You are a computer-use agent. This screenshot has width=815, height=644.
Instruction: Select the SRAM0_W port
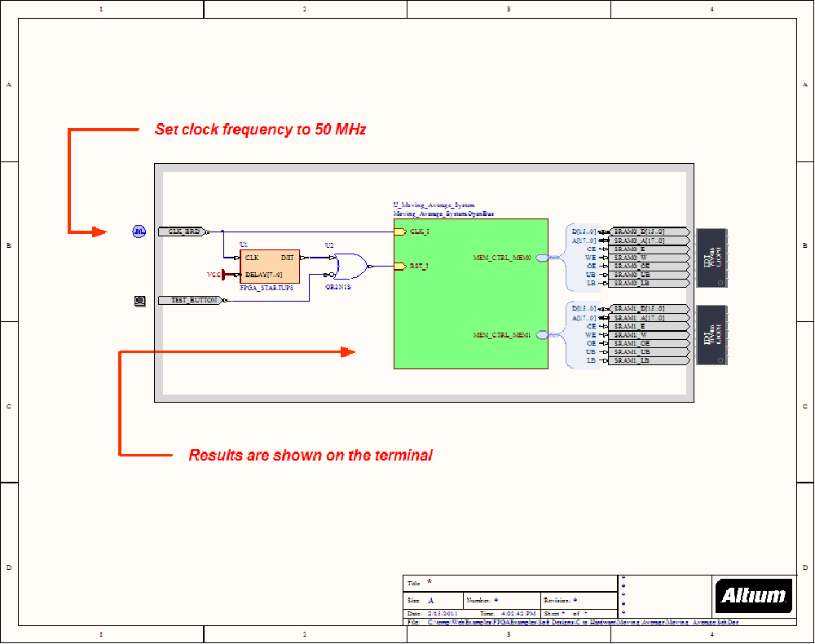650,258
